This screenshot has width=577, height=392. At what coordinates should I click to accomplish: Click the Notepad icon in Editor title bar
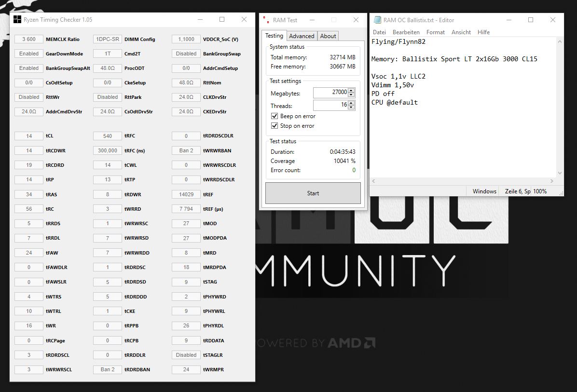[377, 20]
